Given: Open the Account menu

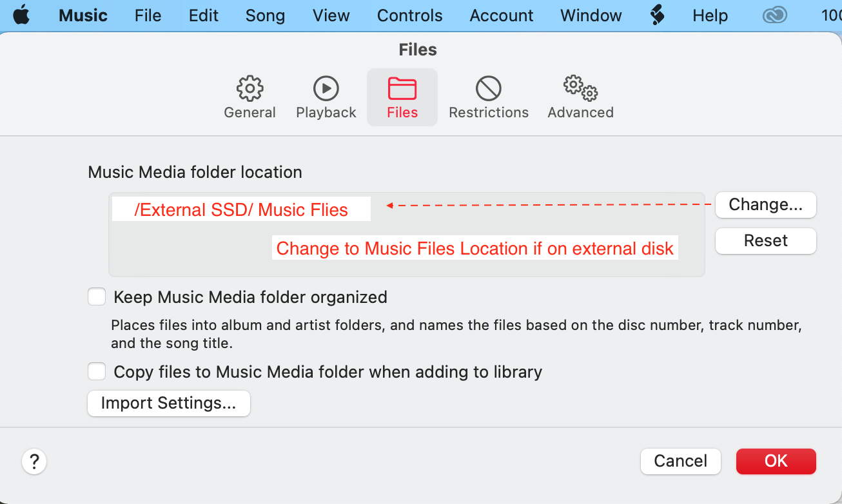Looking at the screenshot, I should 502,15.
